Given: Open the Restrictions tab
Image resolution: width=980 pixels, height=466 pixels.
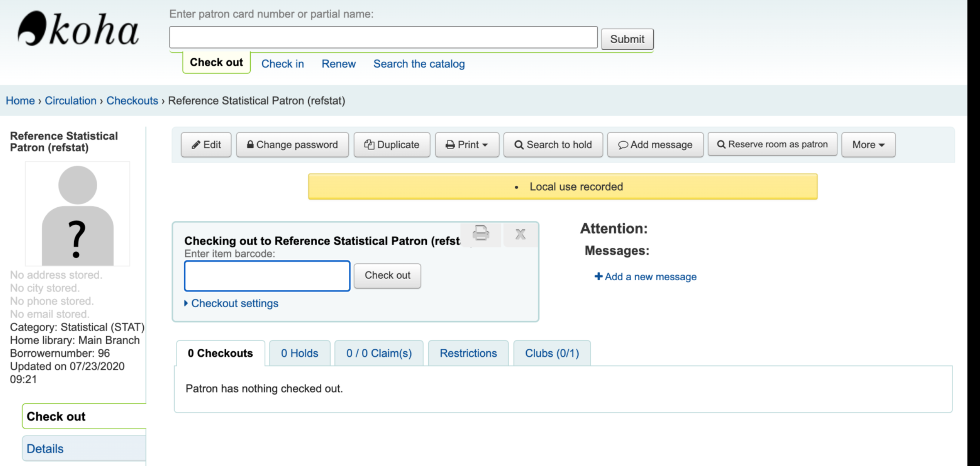Looking at the screenshot, I should tap(468, 353).
